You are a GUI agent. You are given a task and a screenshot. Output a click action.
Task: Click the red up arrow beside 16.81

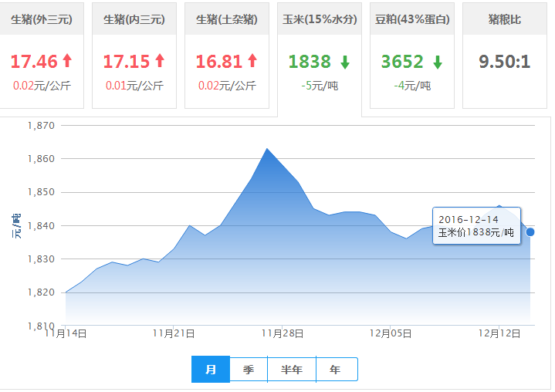252,60
